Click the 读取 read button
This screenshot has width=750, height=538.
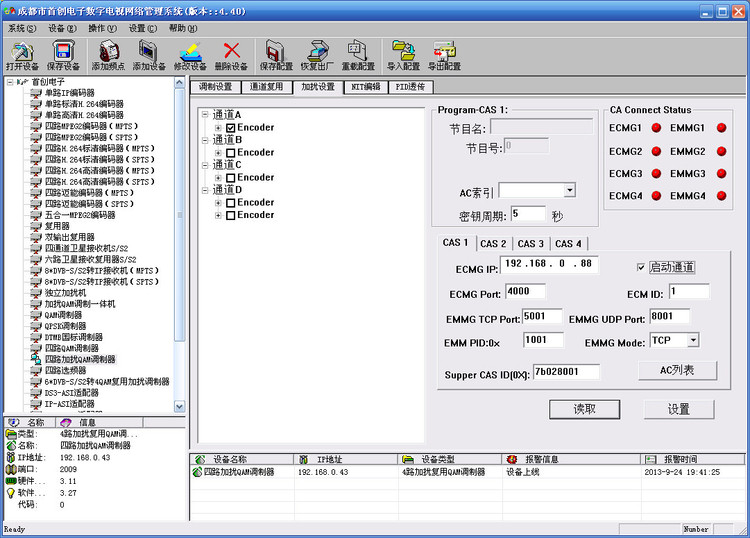click(585, 409)
